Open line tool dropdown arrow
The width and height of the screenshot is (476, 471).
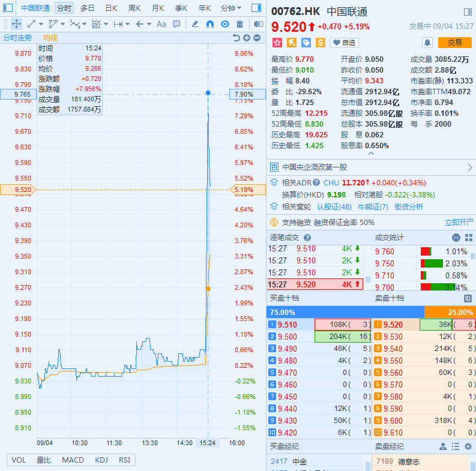point(41,24)
